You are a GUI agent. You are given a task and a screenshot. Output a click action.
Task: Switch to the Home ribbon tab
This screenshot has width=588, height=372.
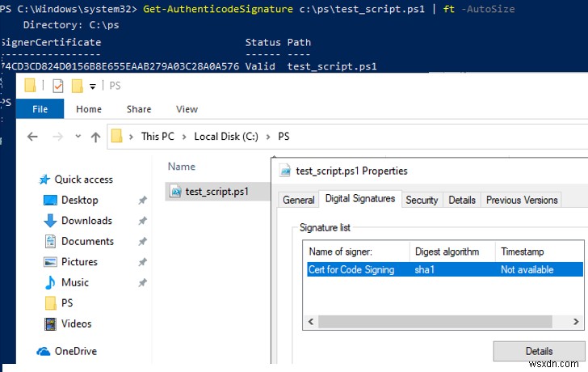[x=89, y=109]
